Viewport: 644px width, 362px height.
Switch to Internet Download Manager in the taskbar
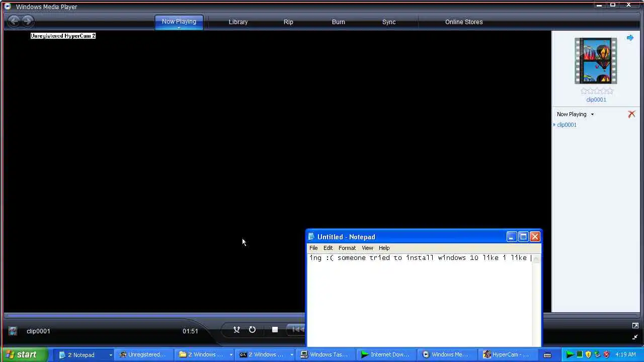pyautogui.click(x=385, y=354)
